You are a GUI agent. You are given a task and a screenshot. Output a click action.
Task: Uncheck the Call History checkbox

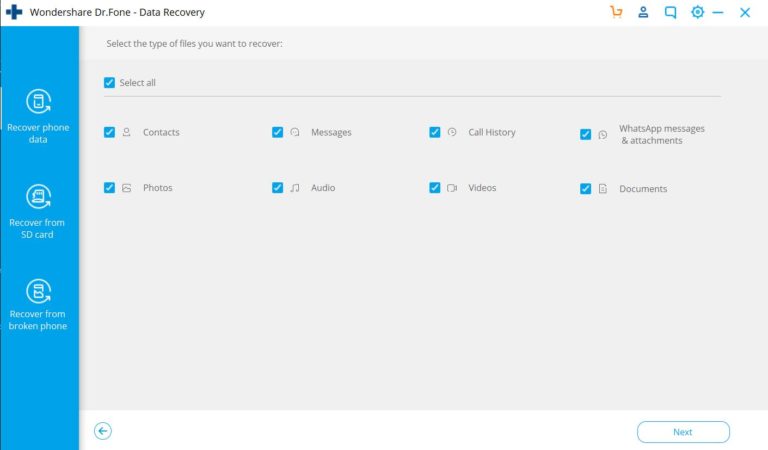pos(434,132)
